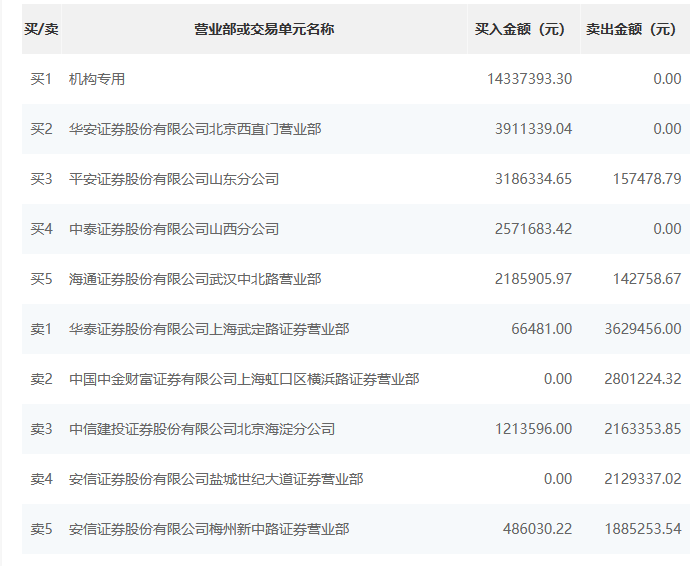Select 中泰证券股份有限公司山西分公司
The width and height of the screenshot is (698, 566).
(x=174, y=229)
